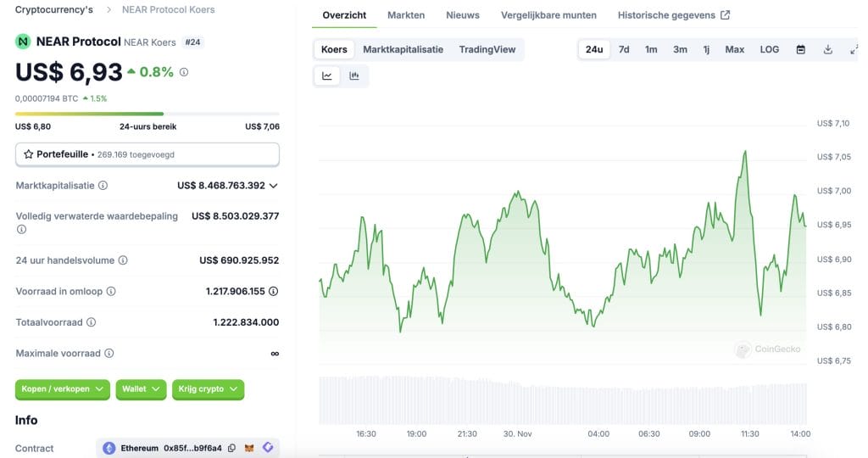Open Vergelijkbare munten tab

(548, 15)
